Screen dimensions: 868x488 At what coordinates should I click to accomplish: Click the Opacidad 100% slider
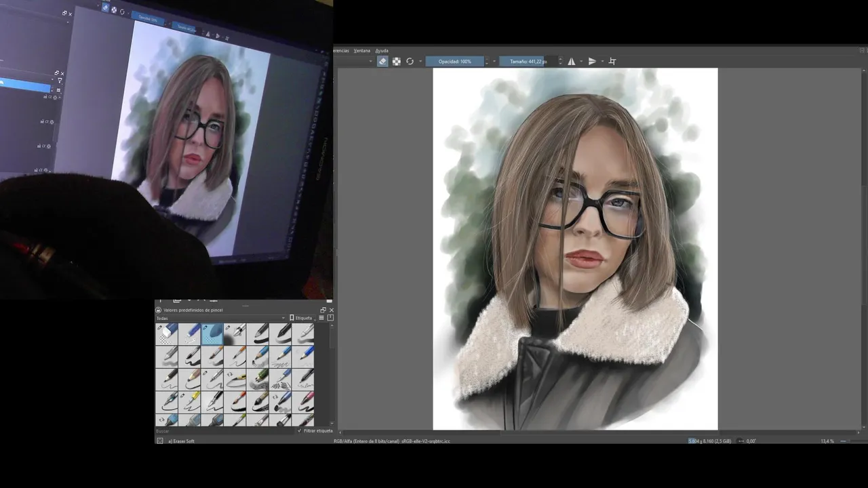pyautogui.click(x=454, y=61)
